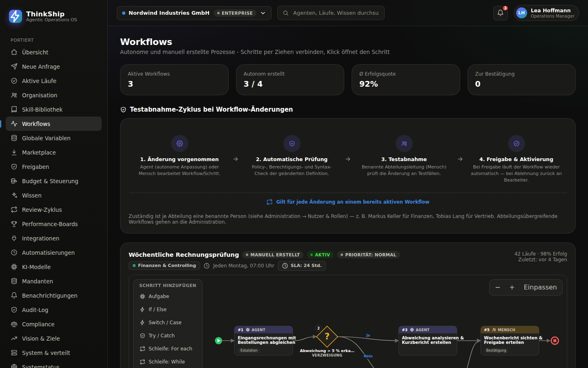Click the Aktive Workflows stat card
The image size is (588, 368).
(x=174, y=80)
